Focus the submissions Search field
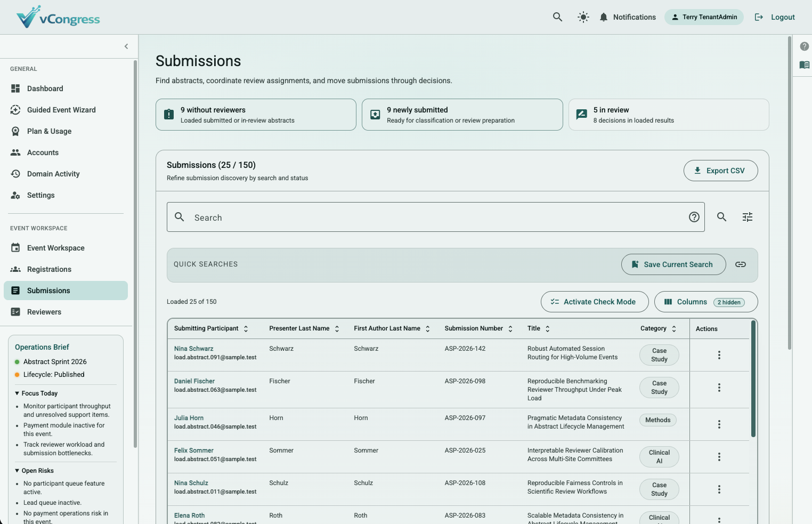The image size is (812, 524). coord(435,217)
